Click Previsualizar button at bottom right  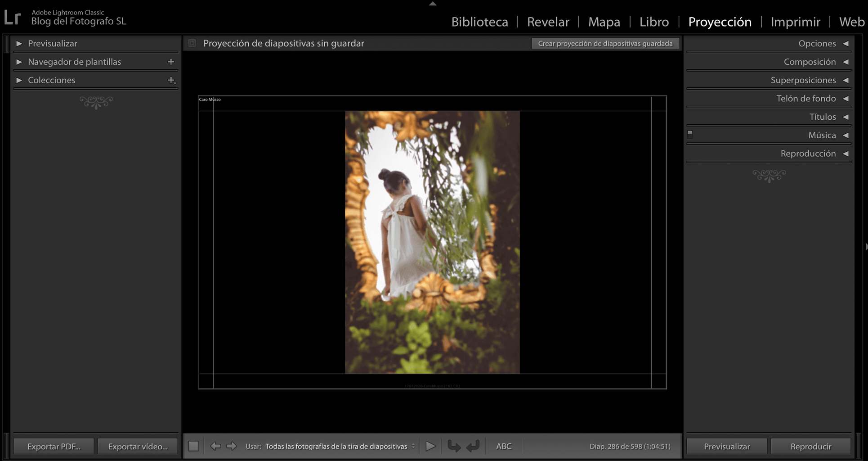pyautogui.click(x=727, y=446)
